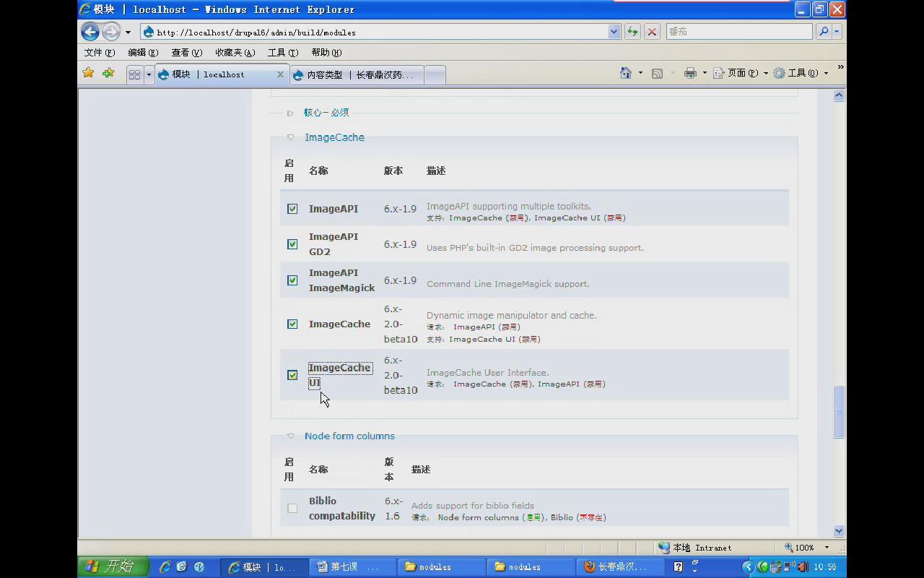
Task: Open the Tools (工具) gear toolbar menu
Action: point(801,73)
